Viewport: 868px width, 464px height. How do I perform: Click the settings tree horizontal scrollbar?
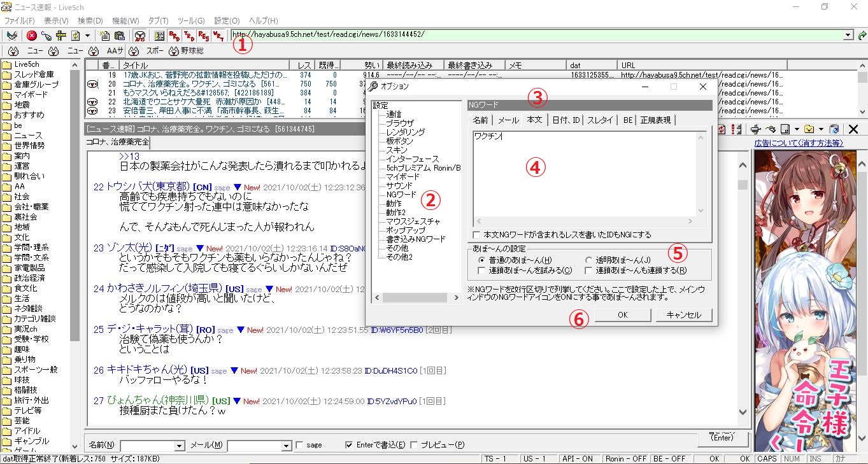[x=417, y=297]
